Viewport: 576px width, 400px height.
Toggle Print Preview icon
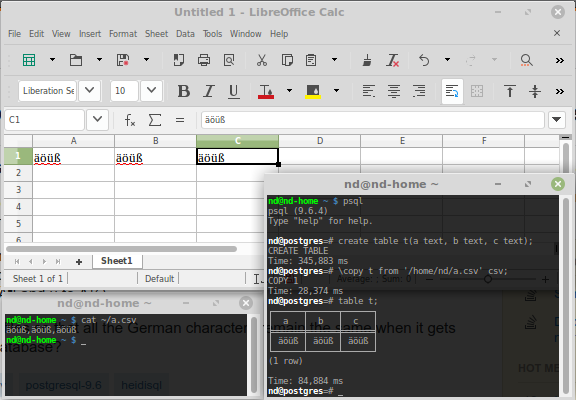coord(229,60)
